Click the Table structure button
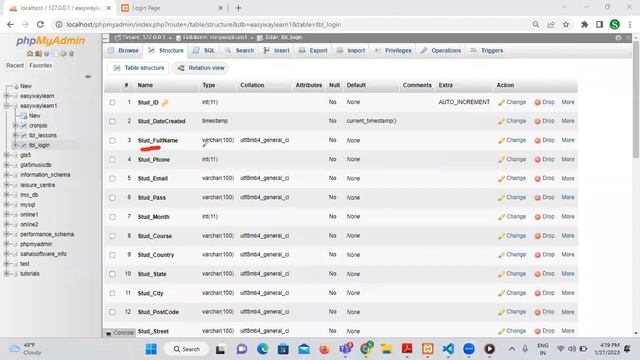This screenshot has height=360, width=640. tap(139, 68)
